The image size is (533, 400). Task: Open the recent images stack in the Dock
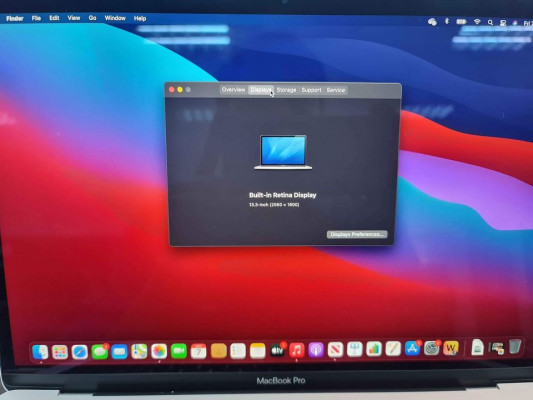(496, 348)
